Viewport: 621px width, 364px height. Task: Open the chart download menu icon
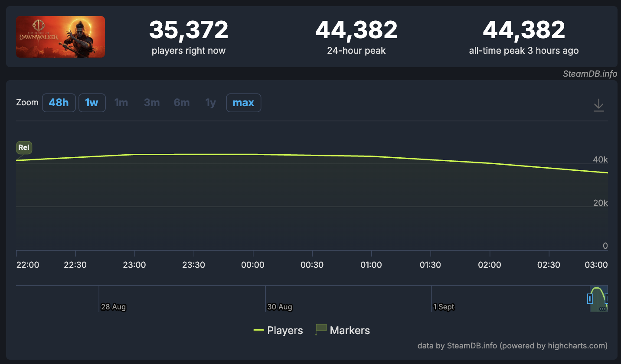pyautogui.click(x=598, y=105)
